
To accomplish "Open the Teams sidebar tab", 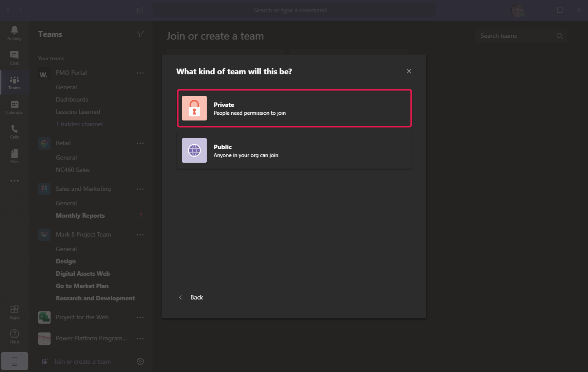I will (x=15, y=82).
